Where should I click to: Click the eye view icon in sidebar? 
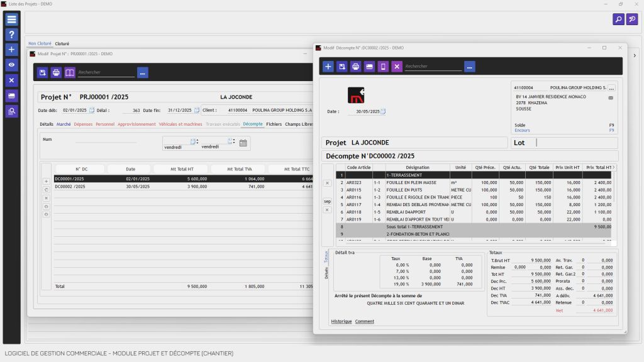click(x=11, y=65)
